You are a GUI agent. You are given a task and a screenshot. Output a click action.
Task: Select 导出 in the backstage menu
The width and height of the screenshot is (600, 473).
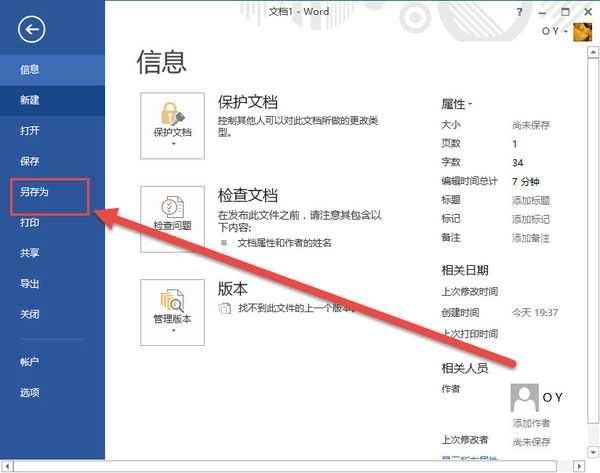coord(52,284)
